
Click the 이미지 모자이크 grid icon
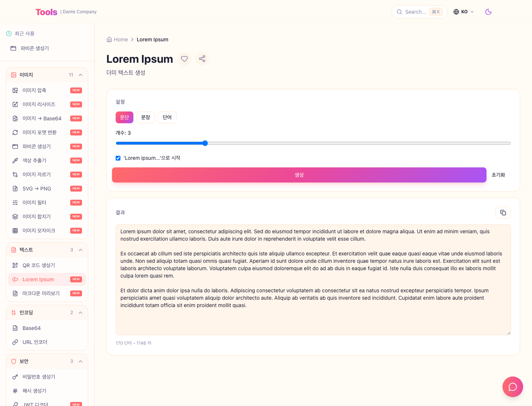tap(15, 231)
